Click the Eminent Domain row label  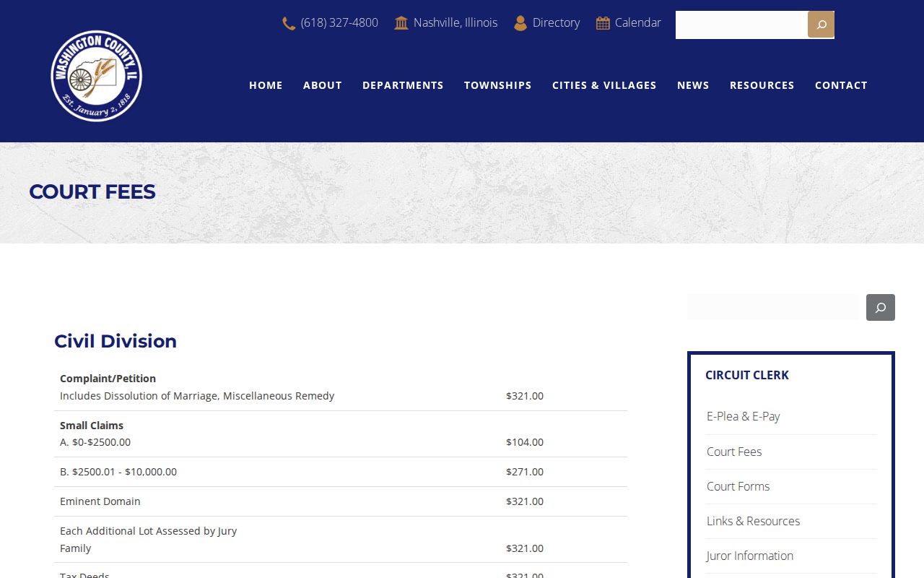[x=100, y=501]
